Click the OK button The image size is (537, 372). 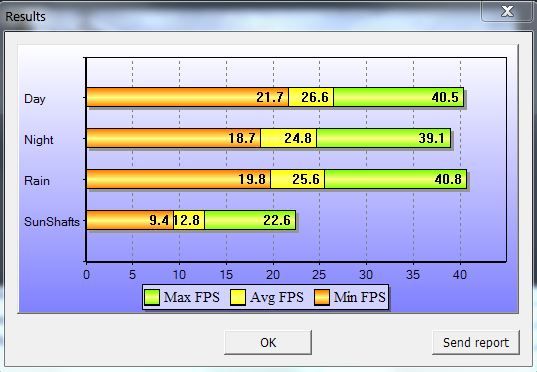click(x=268, y=342)
